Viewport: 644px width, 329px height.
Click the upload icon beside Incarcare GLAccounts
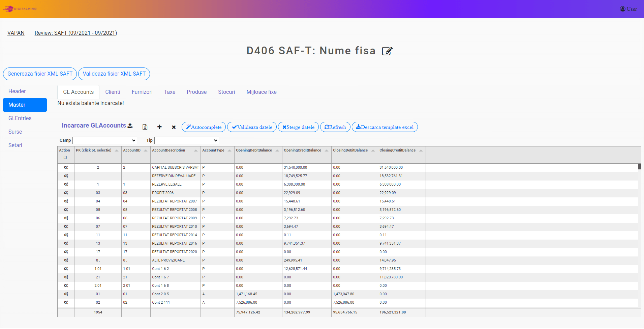coord(130,126)
